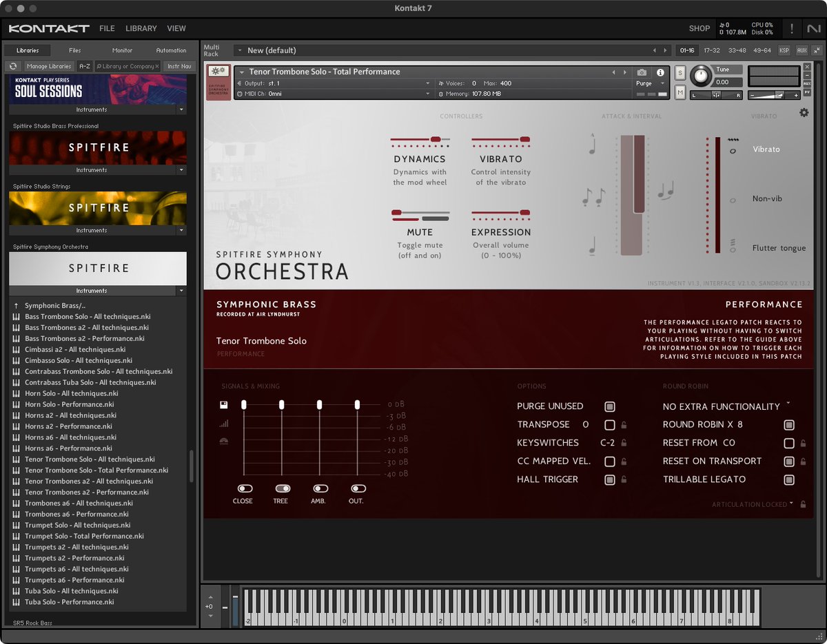Viewport: 827px width, 644px height.
Task: Solo the instrument with the S button
Action: click(680, 74)
